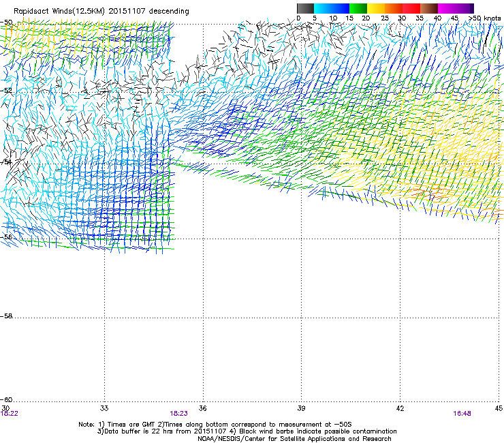The height and width of the screenshot is (443, 504).
Task: Click the NOAA/NESDIS credit line
Action: click(294, 439)
